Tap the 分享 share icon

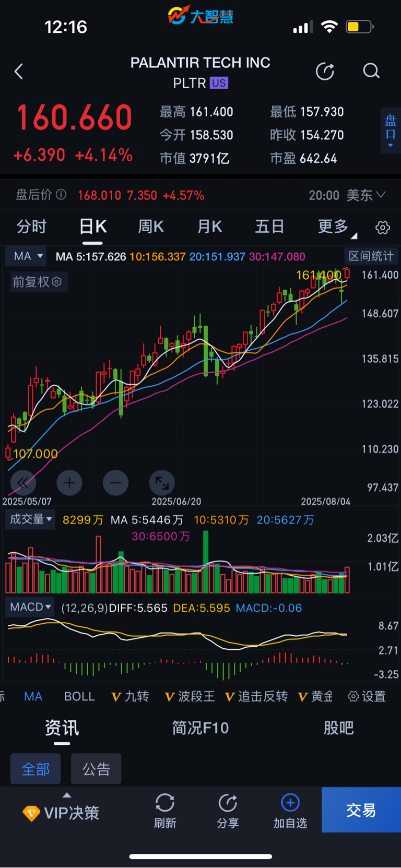pyautogui.click(x=228, y=803)
